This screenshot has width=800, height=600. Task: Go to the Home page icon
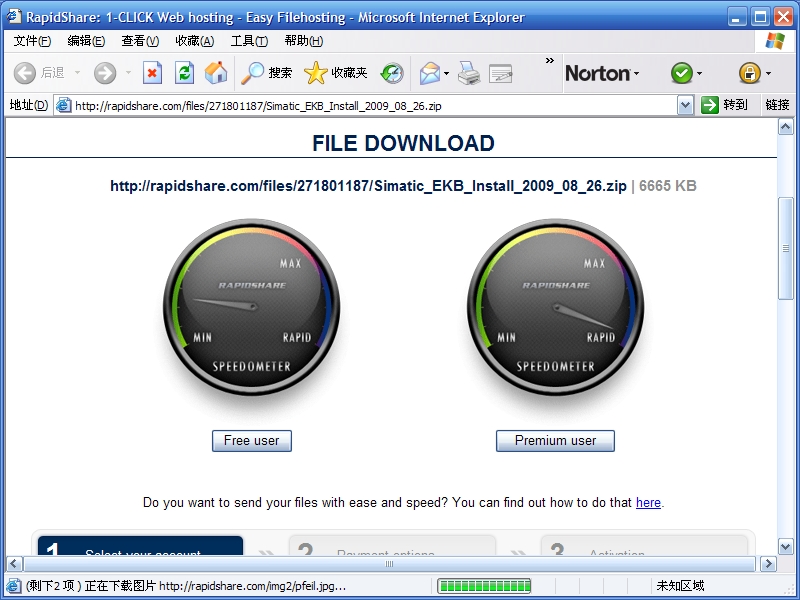tap(216, 73)
